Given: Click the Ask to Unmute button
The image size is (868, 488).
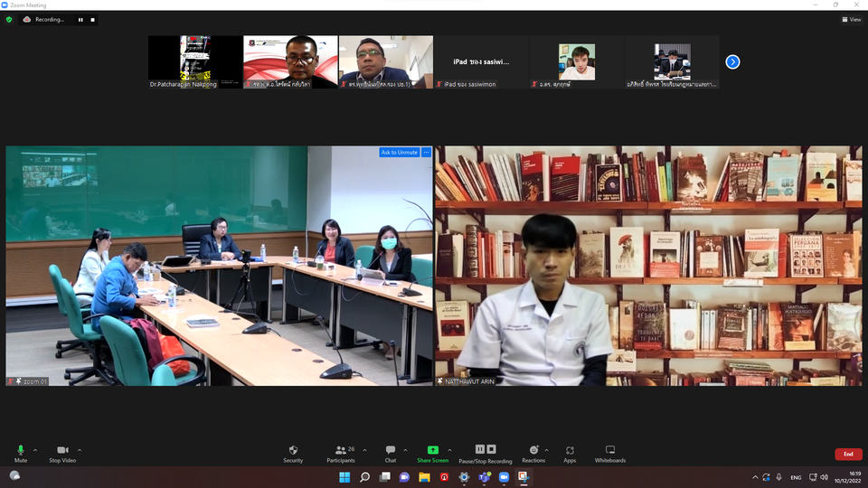Looking at the screenshot, I should (400, 152).
